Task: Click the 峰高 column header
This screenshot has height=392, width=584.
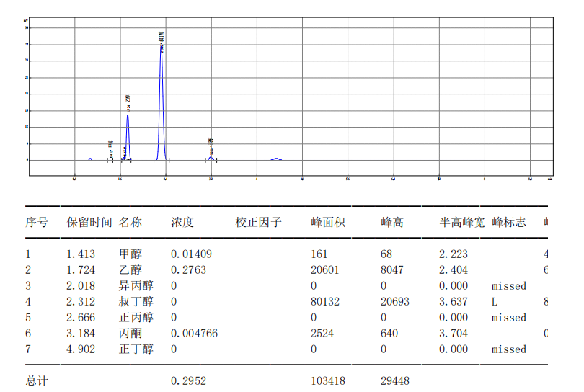Action: 392,223
